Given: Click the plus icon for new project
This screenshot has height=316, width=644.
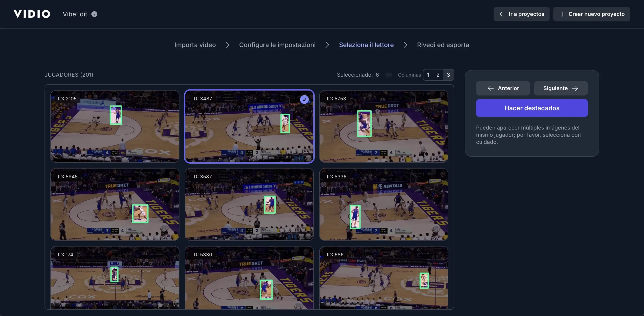Looking at the screenshot, I should [562, 14].
